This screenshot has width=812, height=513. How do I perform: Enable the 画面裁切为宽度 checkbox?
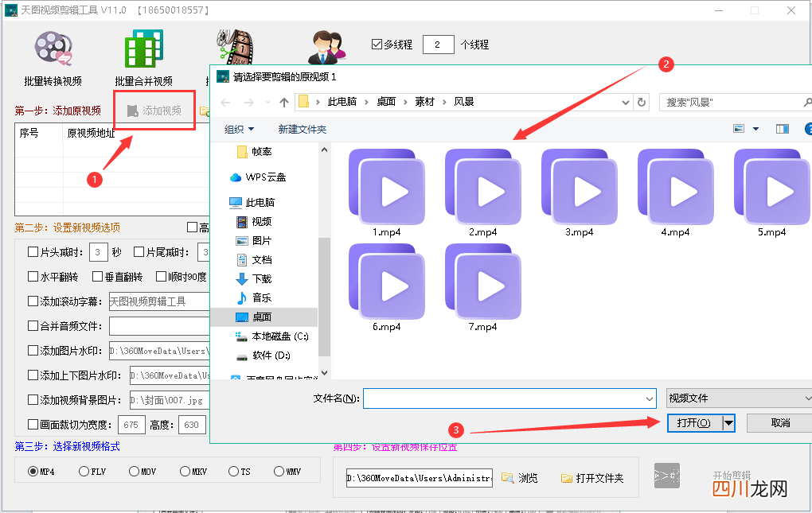click(33, 425)
